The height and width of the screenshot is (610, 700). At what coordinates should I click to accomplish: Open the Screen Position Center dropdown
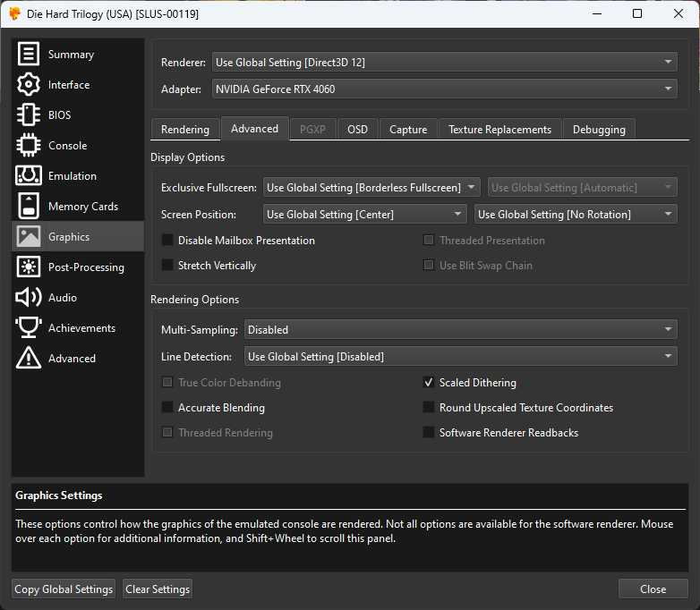364,214
